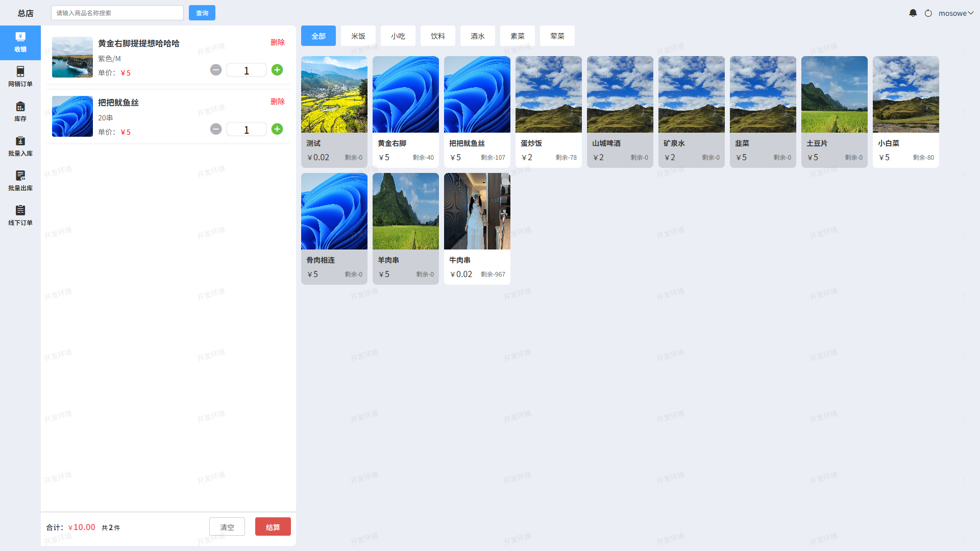Click the notification bell icon

click(x=913, y=13)
